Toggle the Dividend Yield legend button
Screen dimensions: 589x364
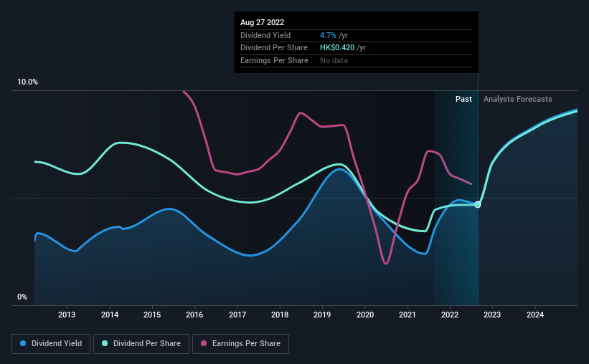pos(51,344)
